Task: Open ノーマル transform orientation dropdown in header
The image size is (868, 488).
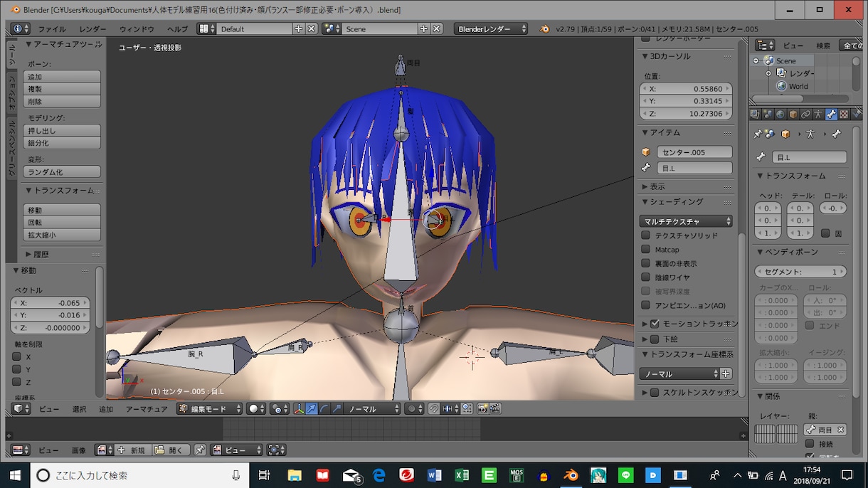Action: [x=374, y=408]
